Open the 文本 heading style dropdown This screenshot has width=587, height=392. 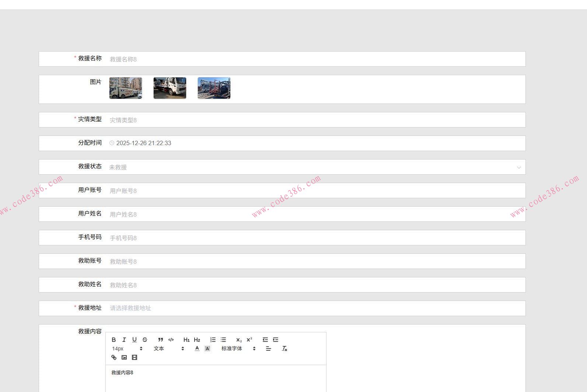click(x=169, y=349)
